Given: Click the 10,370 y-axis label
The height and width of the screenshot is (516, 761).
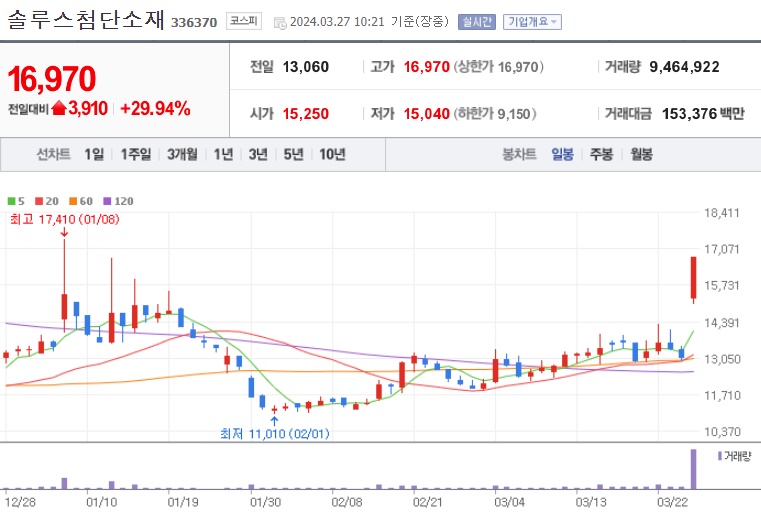Looking at the screenshot, I should pyautogui.click(x=722, y=432).
